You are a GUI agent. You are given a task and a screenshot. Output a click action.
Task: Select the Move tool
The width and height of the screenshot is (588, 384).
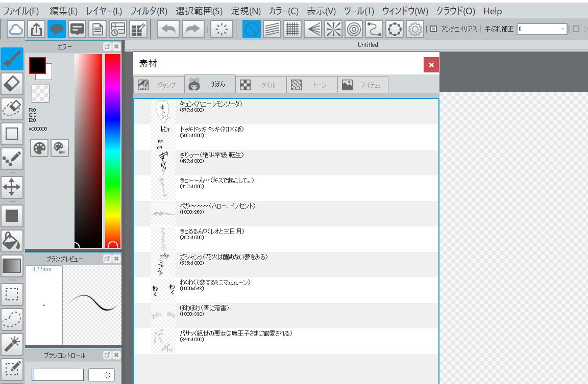11,187
